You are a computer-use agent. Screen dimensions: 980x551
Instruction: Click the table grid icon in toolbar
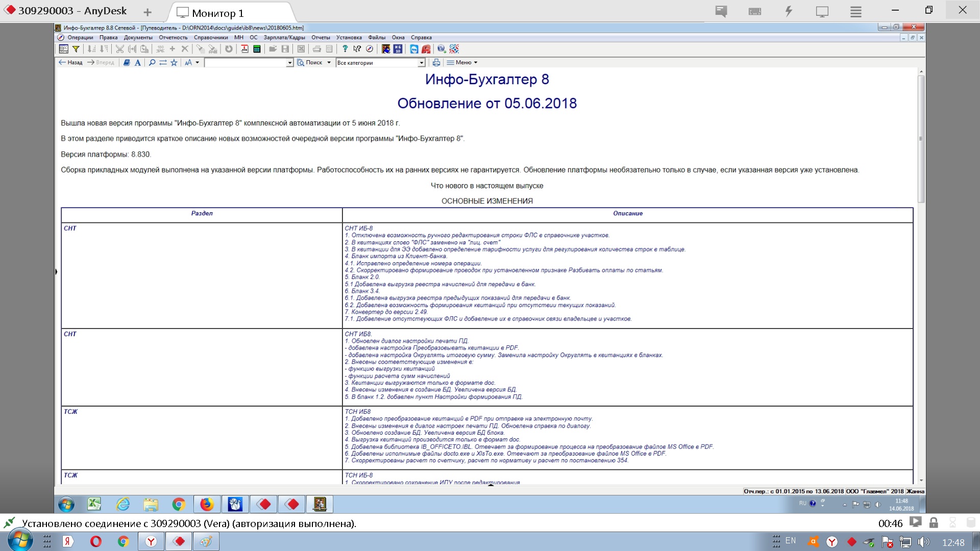64,49
